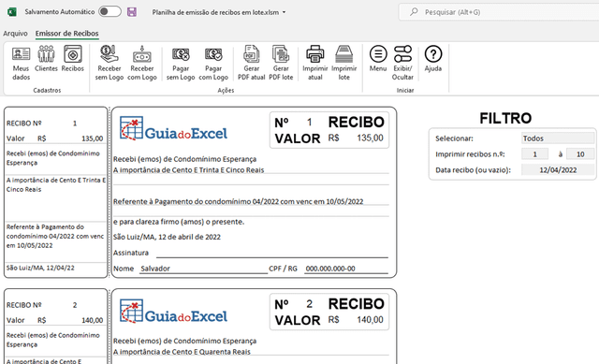Open Ajuda help
The height and width of the screenshot is (364, 599).
432,58
